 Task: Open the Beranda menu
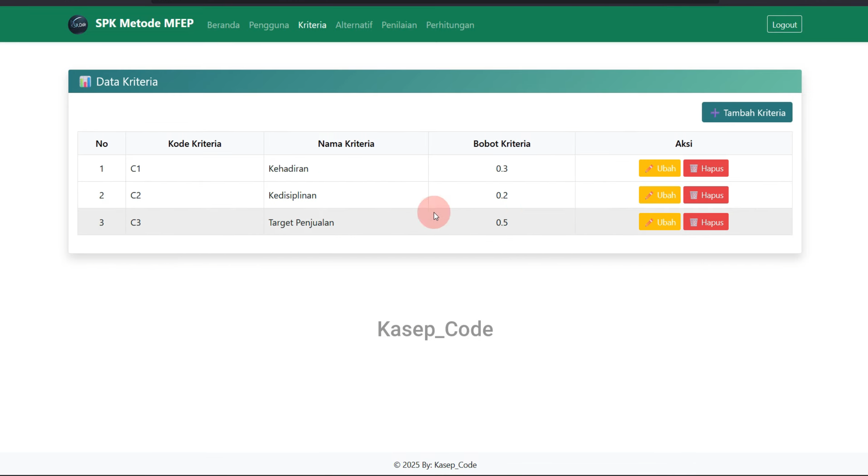223,25
